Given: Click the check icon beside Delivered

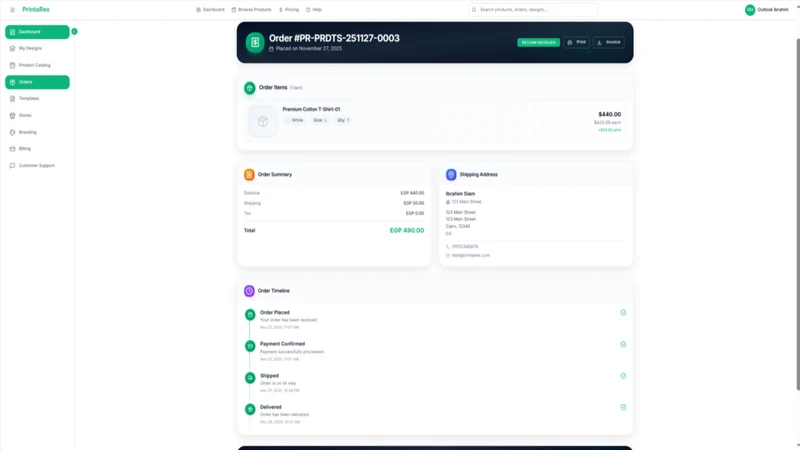Looking at the screenshot, I should 623,407.
